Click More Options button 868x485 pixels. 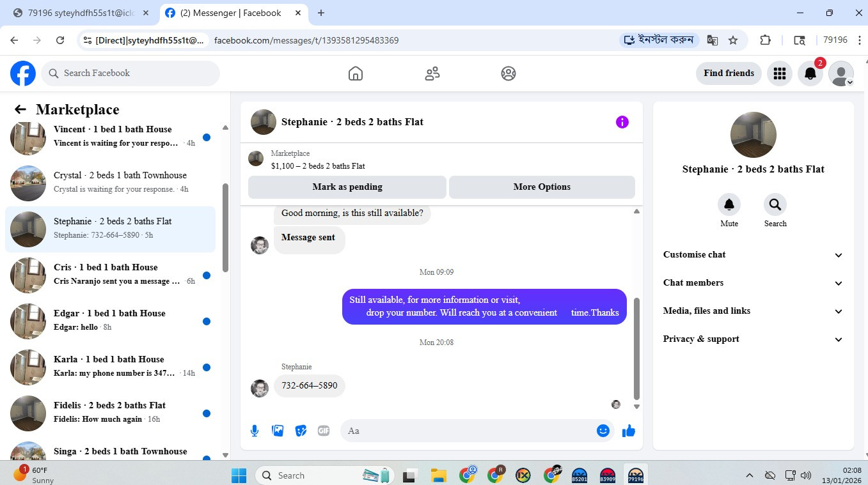tap(542, 187)
